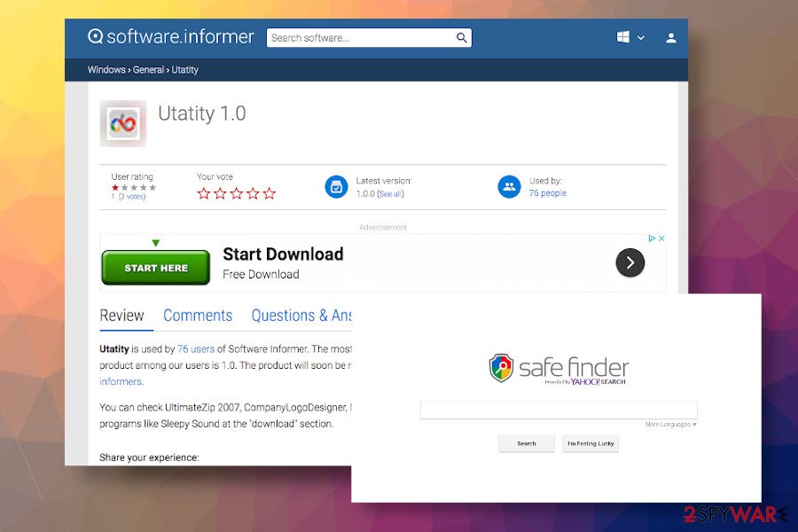Vote two stars in Your vote
The height and width of the screenshot is (532, 798).
click(220, 193)
